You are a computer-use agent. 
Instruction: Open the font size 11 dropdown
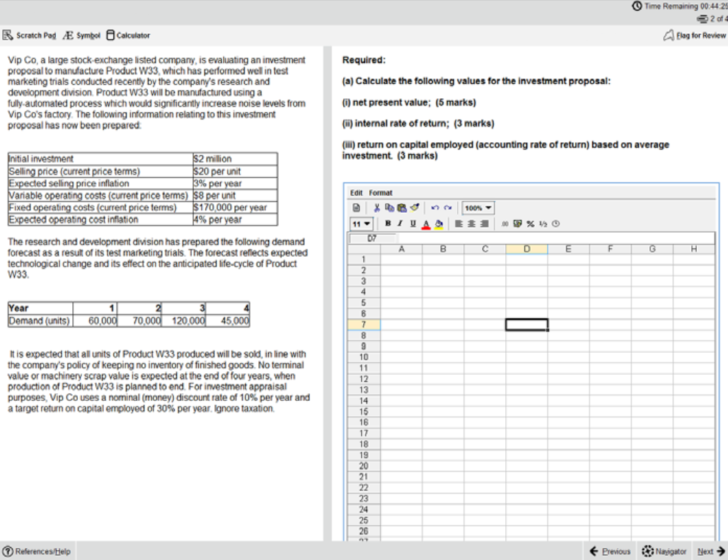click(361, 224)
